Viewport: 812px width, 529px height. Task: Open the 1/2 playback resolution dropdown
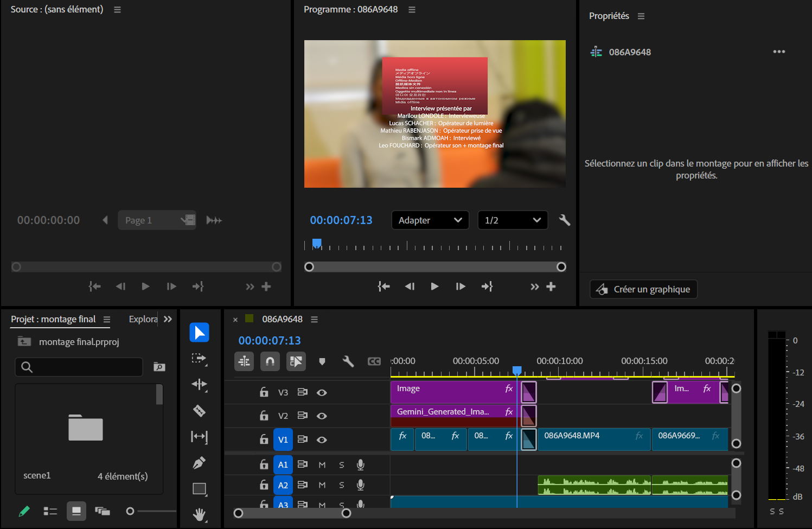pyautogui.click(x=512, y=220)
